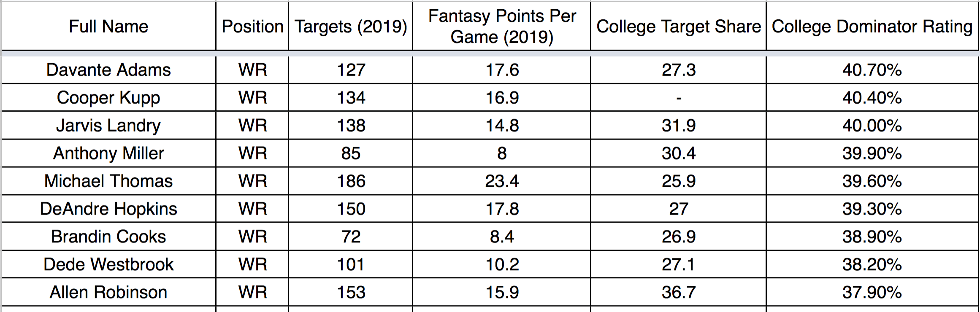
Task: Select the Anthony Miller name cell
Action: 108,153
